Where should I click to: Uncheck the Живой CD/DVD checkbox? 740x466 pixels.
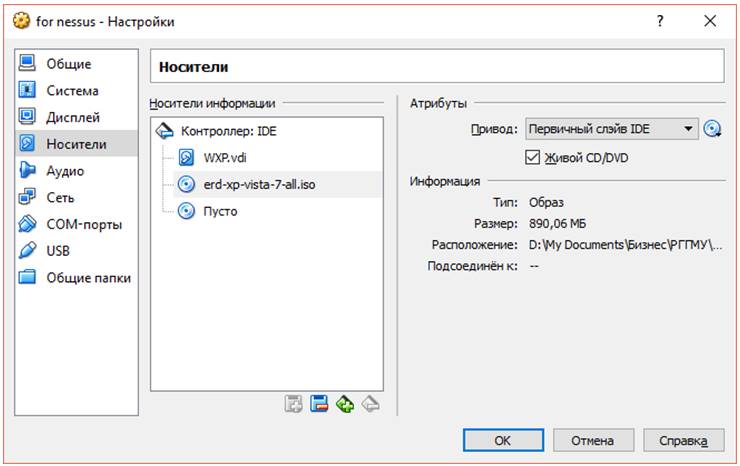click(533, 156)
